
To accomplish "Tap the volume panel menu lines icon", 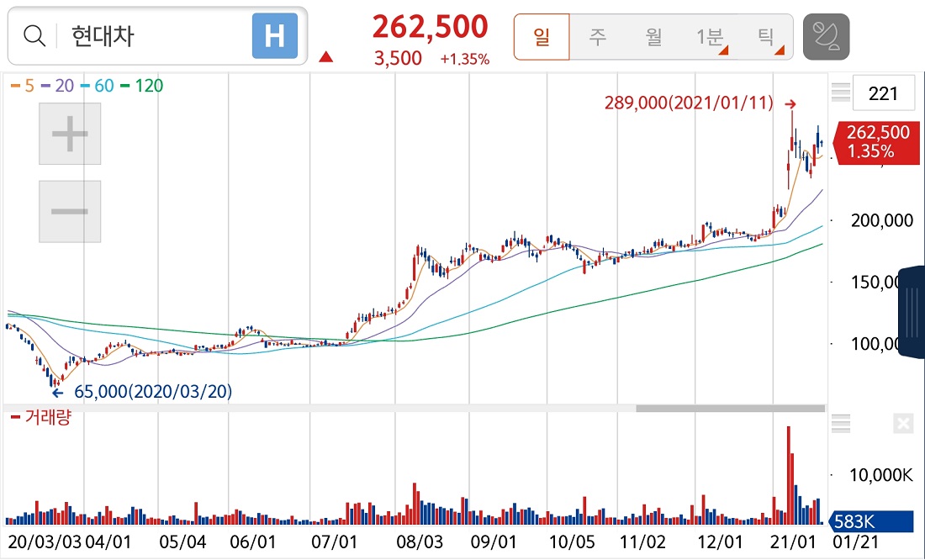I will [x=841, y=424].
